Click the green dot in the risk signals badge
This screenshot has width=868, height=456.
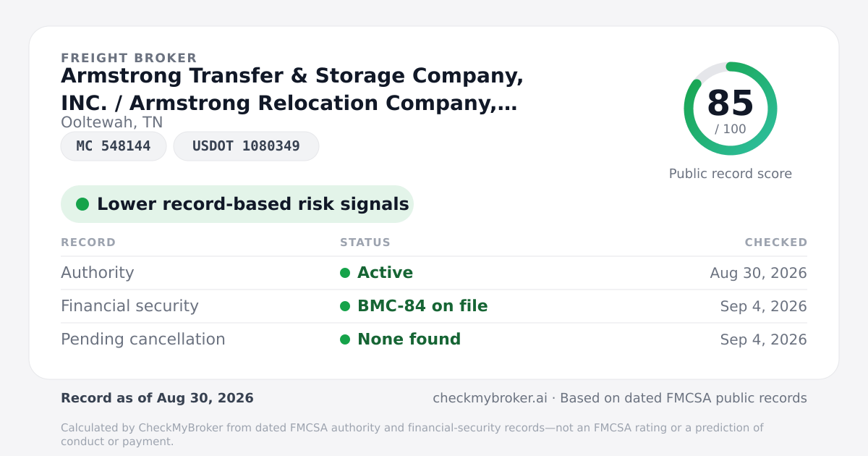(x=82, y=204)
